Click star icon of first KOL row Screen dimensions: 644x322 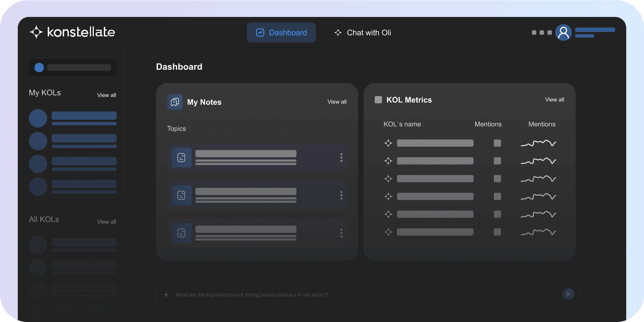pyautogui.click(x=388, y=143)
